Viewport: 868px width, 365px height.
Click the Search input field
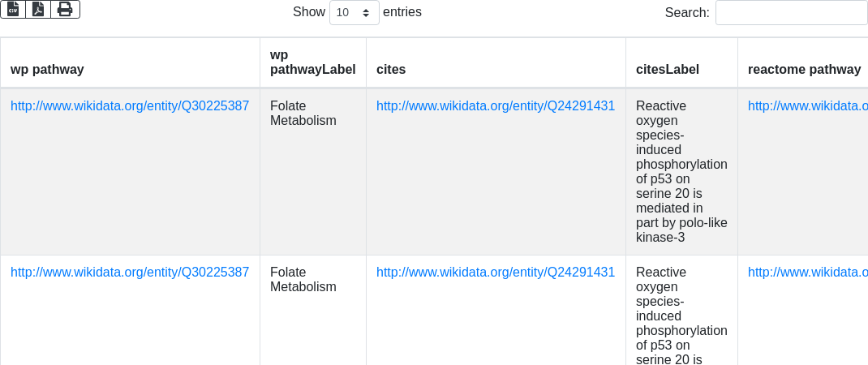pos(791,12)
